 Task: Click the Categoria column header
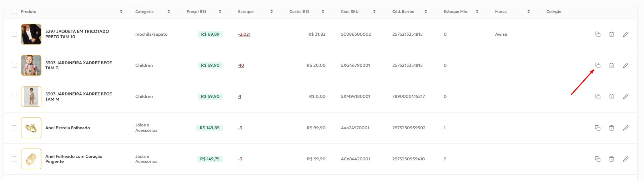click(144, 11)
